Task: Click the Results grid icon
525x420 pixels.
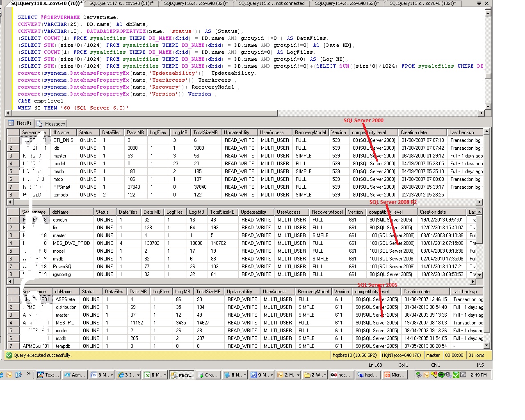Action: [x=11, y=123]
